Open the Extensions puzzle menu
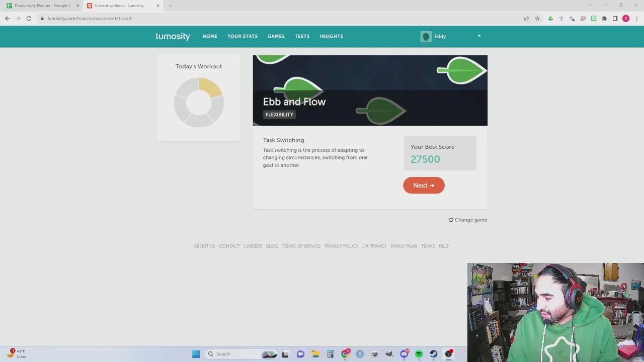The height and width of the screenshot is (362, 644). [x=604, y=19]
